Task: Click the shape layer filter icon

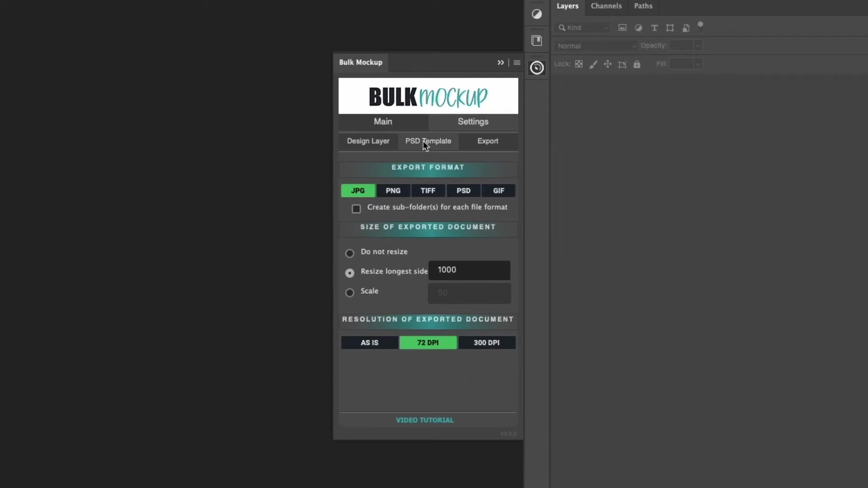Action: 670,28
